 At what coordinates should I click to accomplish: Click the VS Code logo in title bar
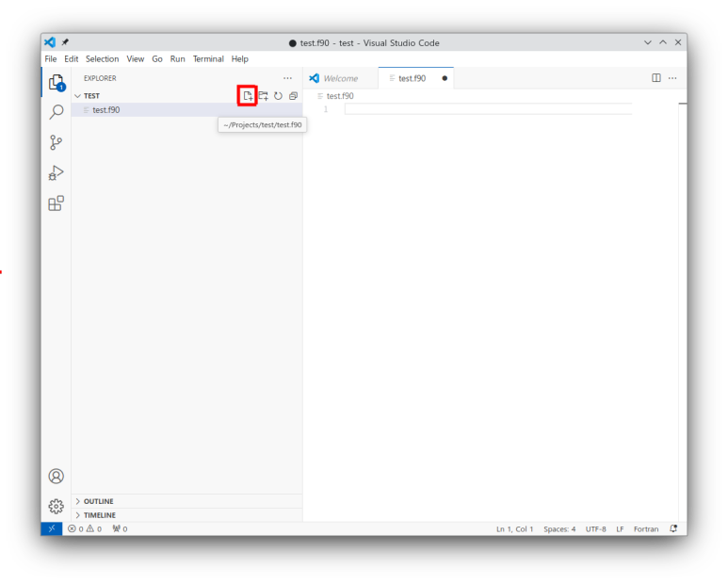(x=50, y=42)
